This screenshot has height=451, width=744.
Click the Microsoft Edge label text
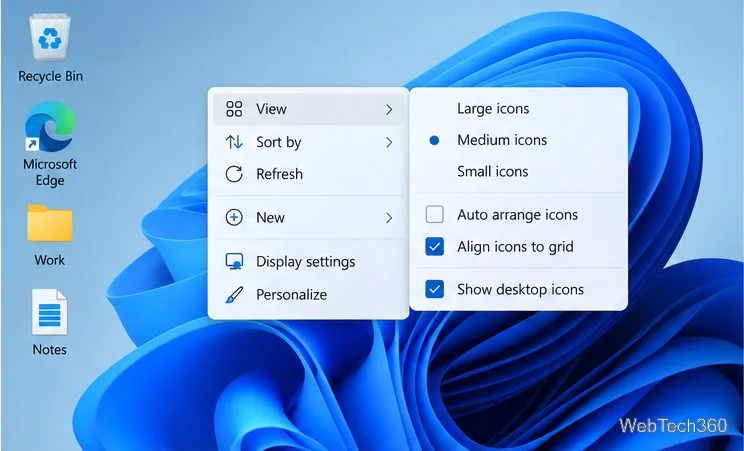[50, 172]
